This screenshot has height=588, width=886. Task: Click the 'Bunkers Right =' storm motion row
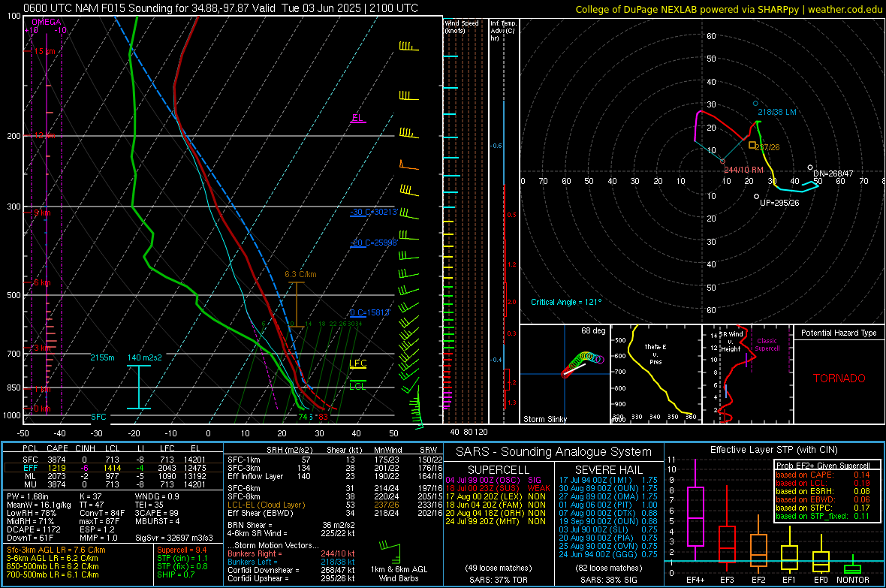click(291, 553)
